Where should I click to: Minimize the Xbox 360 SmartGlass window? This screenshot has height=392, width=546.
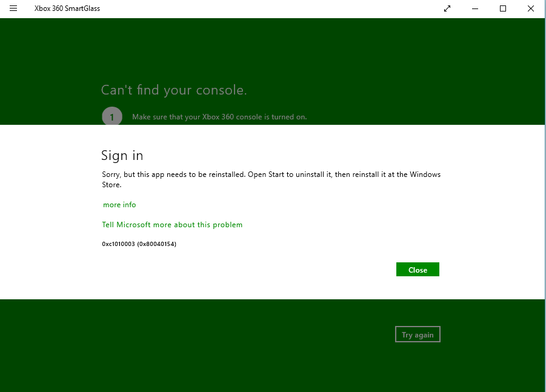(475, 8)
